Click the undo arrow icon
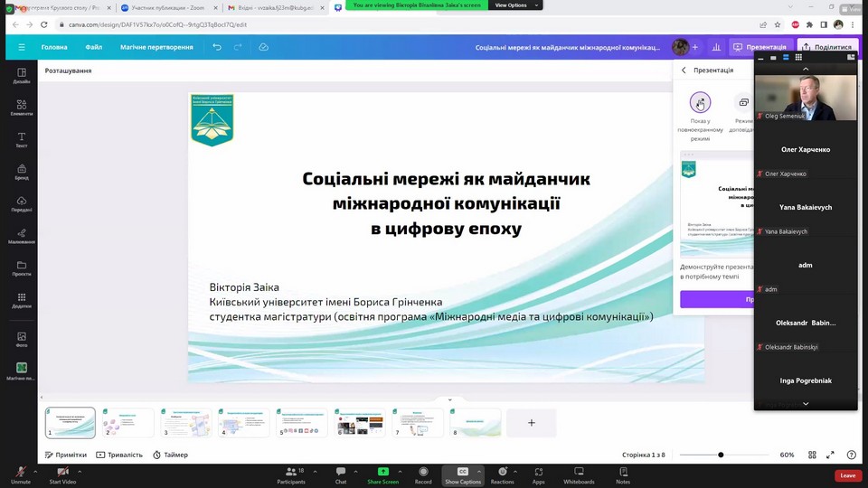The width and height of the screenshot is (868, 488). [x=217, y=47]
